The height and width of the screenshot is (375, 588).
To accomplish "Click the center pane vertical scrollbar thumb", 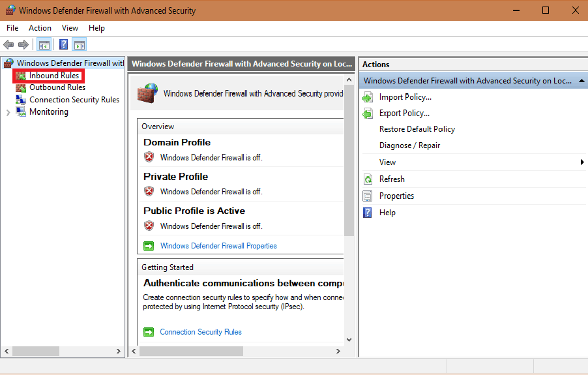I will tap(349, 160).
